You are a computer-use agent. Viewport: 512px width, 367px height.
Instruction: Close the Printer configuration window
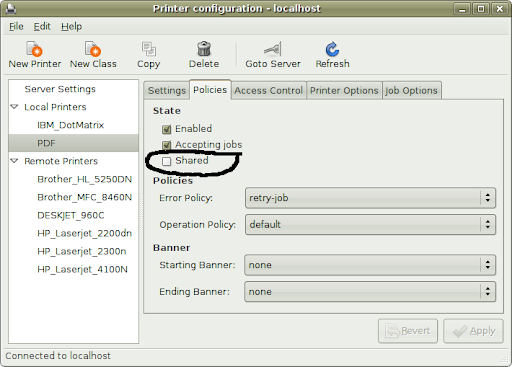tap(499, 9)
